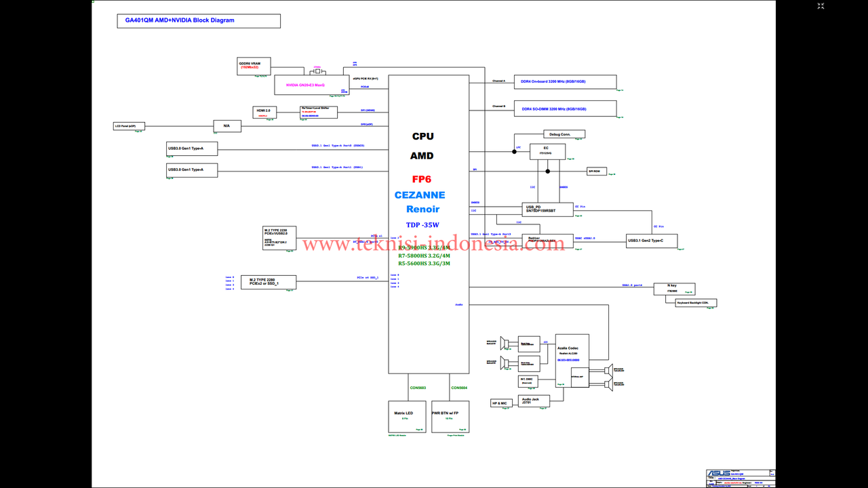Click the Audio Jack J3701 block
The image size is (868, 488).
(x=534, y=401)
